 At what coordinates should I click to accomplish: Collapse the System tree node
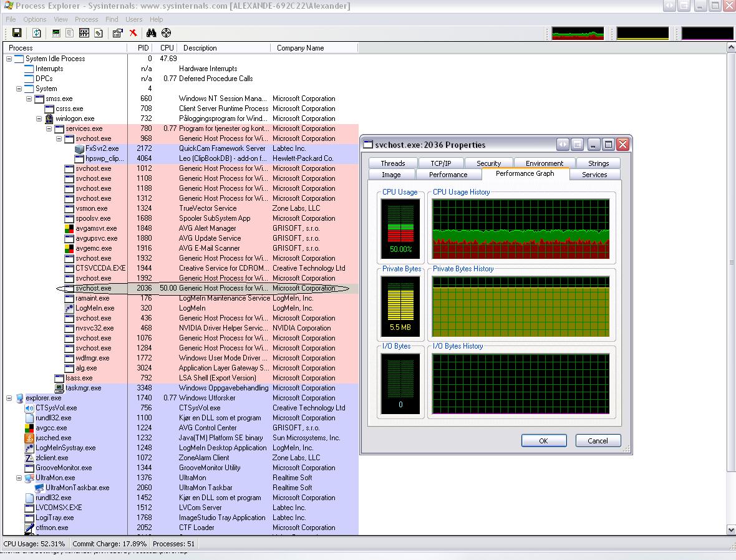[x=19, y=89]
